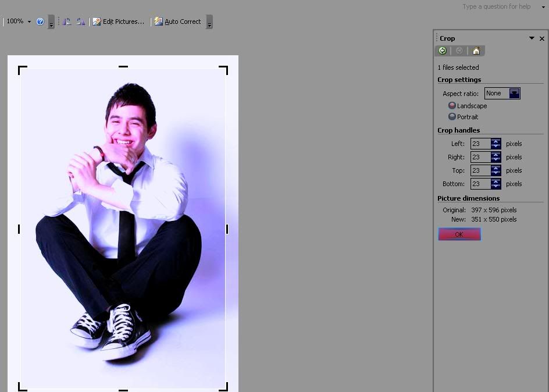The image size is (549, 392).
Task: Click Auto Correct in the toolbar
Action: [177, 22]
